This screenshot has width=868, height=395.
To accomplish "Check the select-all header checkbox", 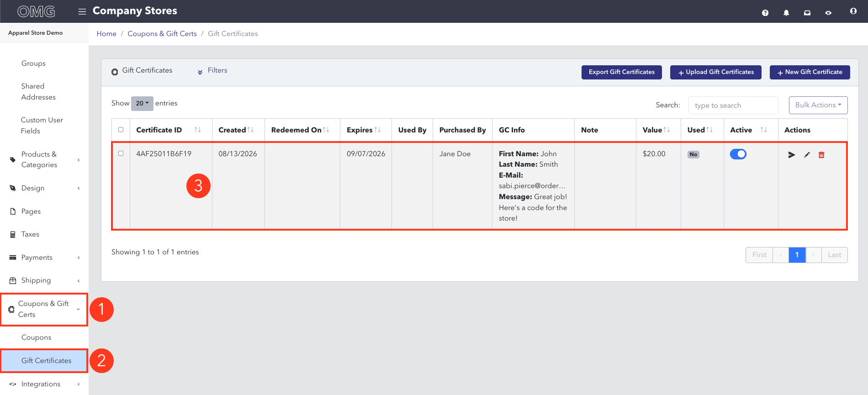I will coord(121,130).
